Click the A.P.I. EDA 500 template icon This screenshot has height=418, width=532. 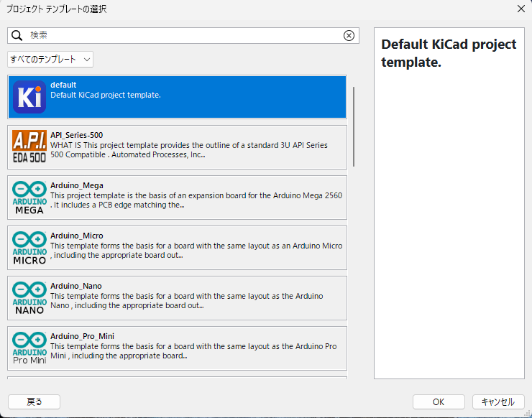coord(29,147)
